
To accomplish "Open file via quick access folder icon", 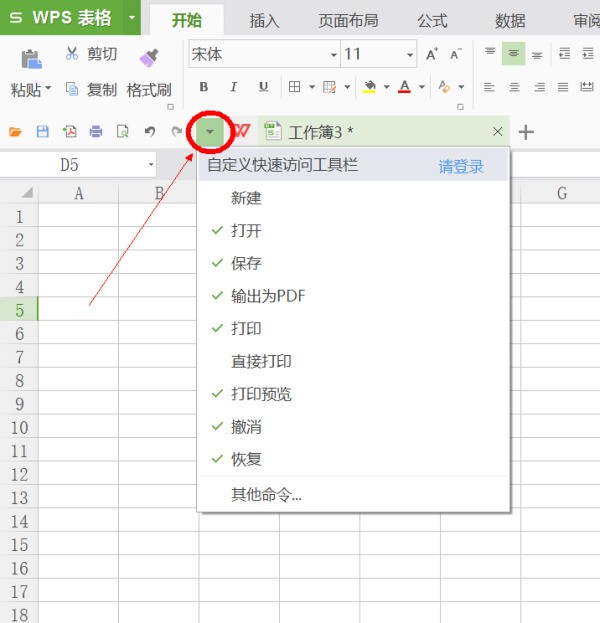I will [15, 132].
